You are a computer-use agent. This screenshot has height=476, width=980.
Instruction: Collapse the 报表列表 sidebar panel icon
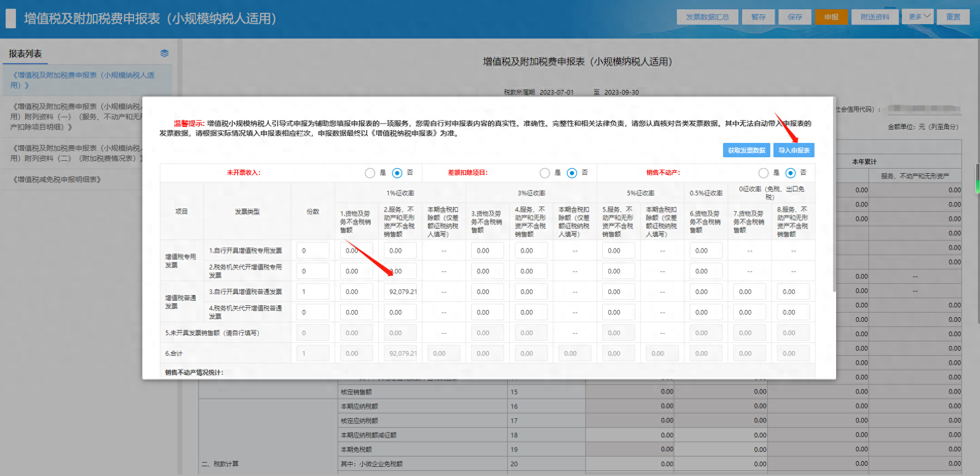[164, 53]
